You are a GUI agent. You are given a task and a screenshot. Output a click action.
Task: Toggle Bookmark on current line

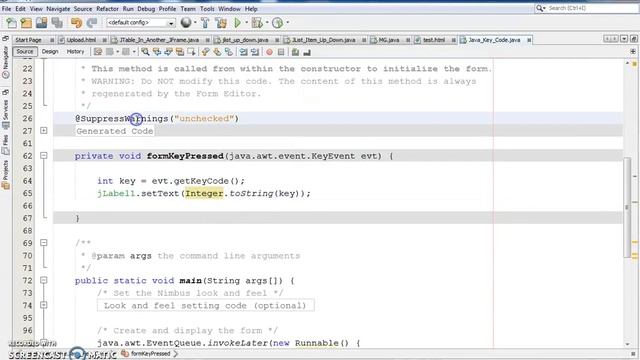[x=228, y=52]
